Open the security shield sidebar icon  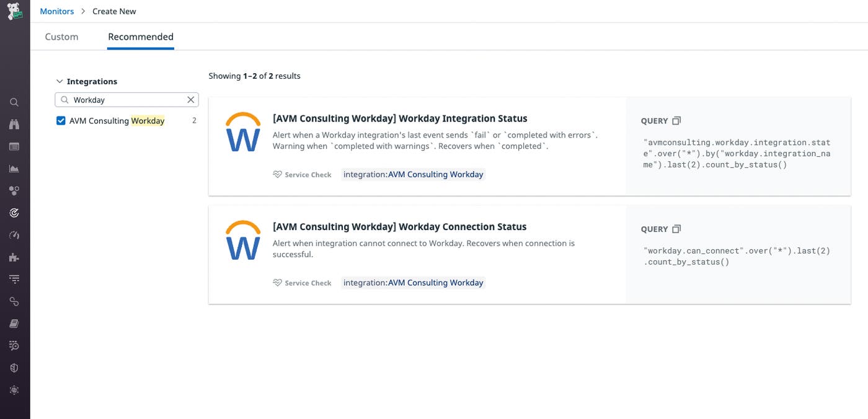14,367
